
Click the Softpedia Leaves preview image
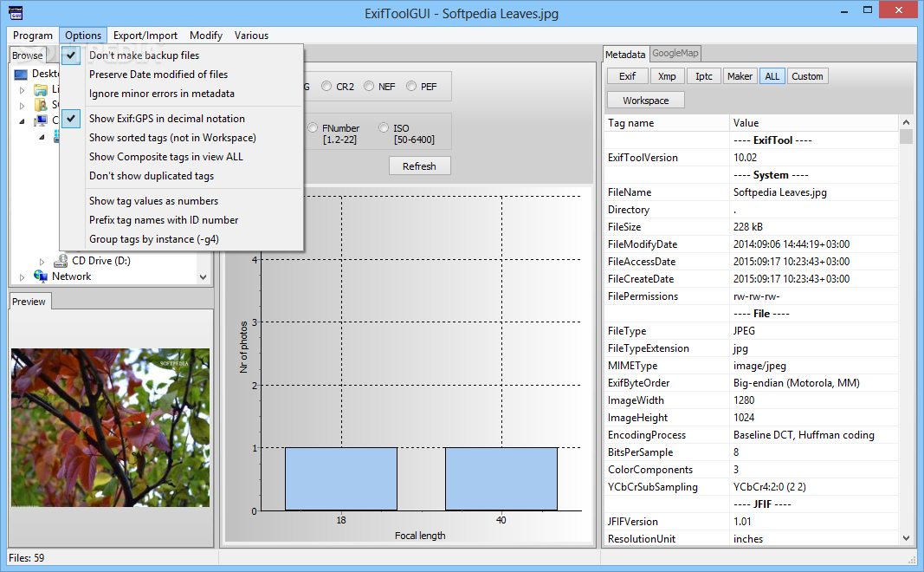[110, 427]
